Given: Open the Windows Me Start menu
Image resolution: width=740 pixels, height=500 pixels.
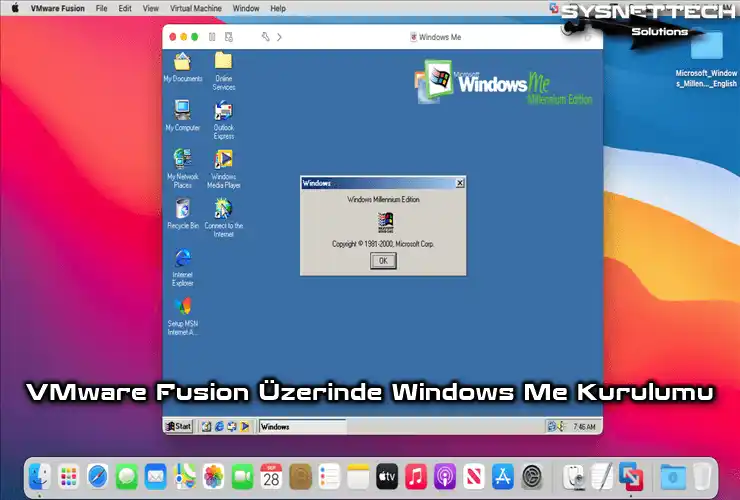Looking at the screenshot, I should [x=178, y=426].
